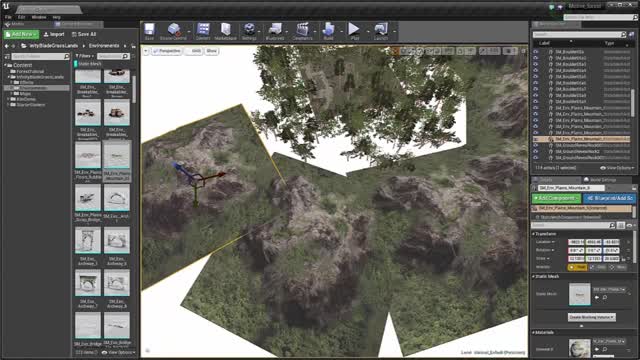Click the Save All button

[x=84, y=35]
